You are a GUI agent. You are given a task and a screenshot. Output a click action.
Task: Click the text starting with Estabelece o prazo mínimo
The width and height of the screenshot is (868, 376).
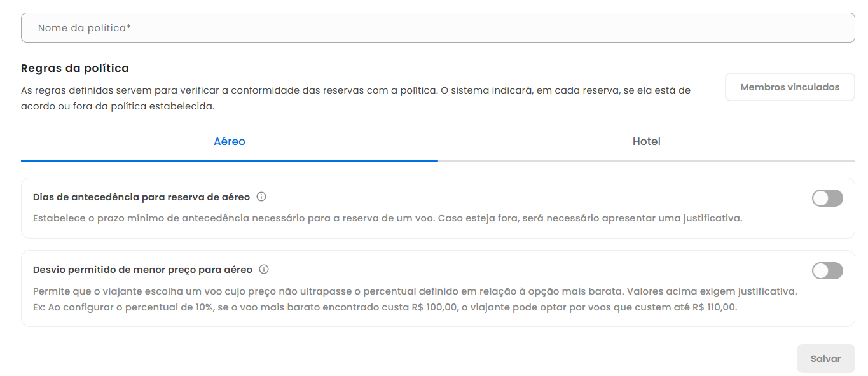[x=387, y=218]
